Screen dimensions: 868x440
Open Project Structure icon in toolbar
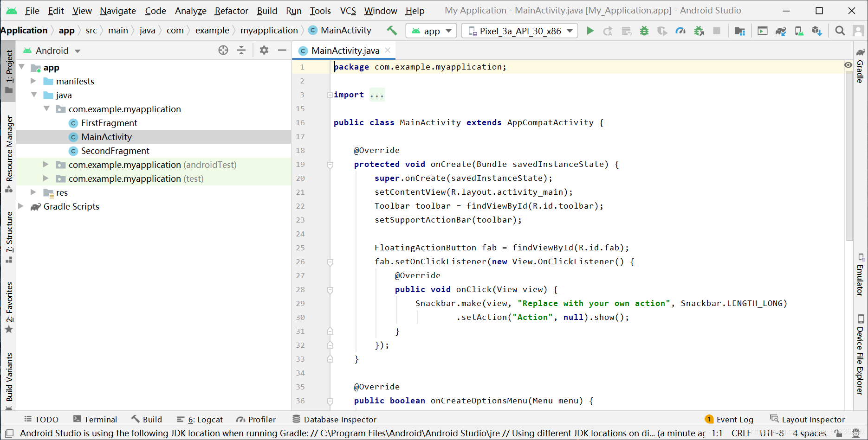pos(740,31)
